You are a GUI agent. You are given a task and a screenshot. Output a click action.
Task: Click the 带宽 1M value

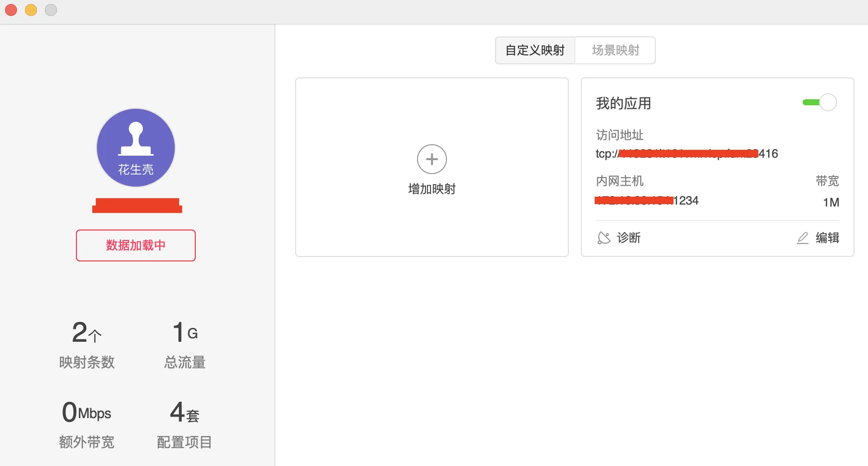point(831,203)
